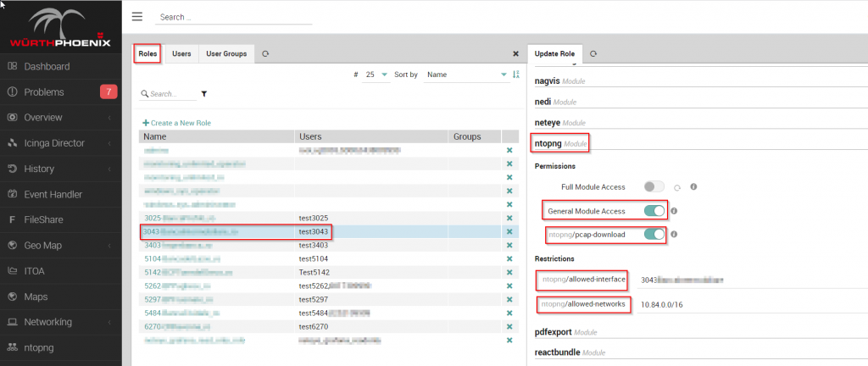Expand the Icinga Director sidebar menu
The width and height of the screenshot is (868, 366).
[x=61, y=143]
